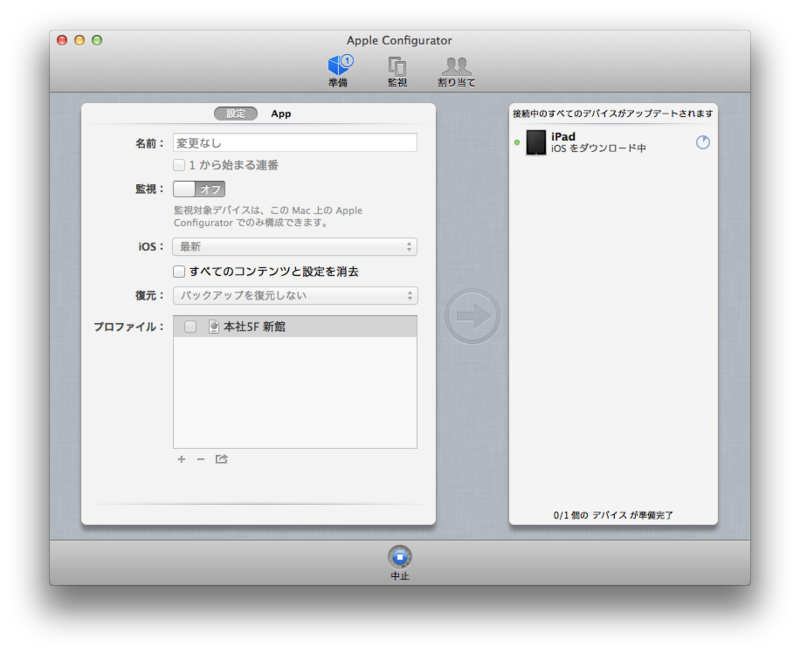
Task: Switch to the App tab
Action: tap(281, 114)
